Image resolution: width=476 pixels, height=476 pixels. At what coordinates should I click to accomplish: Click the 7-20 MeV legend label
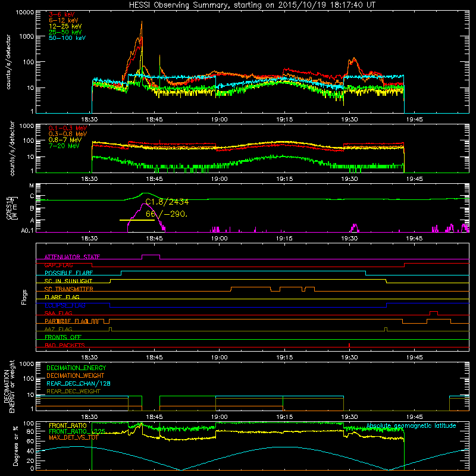coord(64,146)
